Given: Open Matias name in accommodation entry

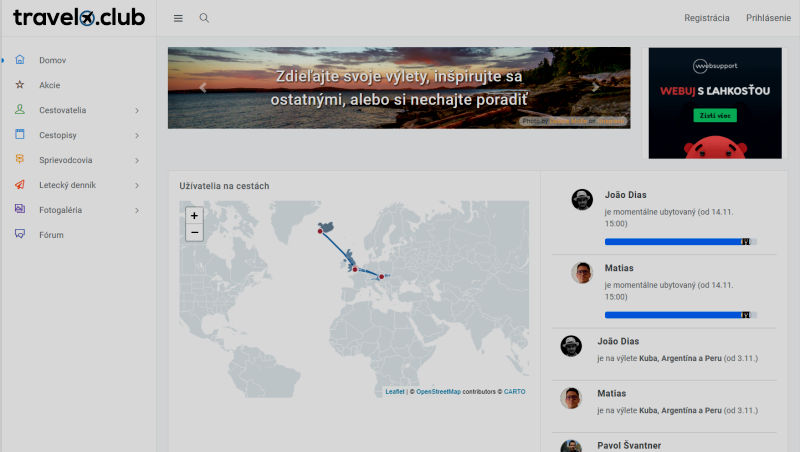Looking at the screenshot, I should (619, 268).
